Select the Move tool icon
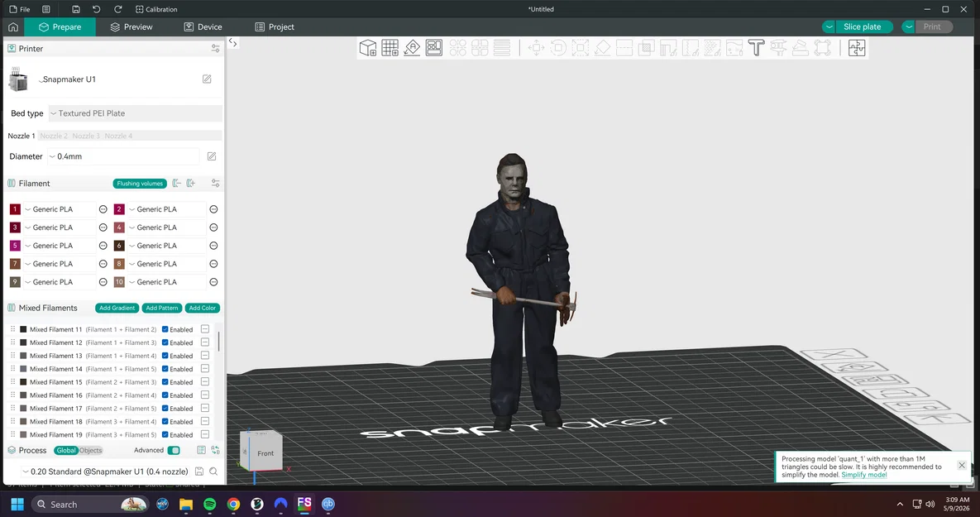This screenshot has height=517, width=980. tap(536, 48)
